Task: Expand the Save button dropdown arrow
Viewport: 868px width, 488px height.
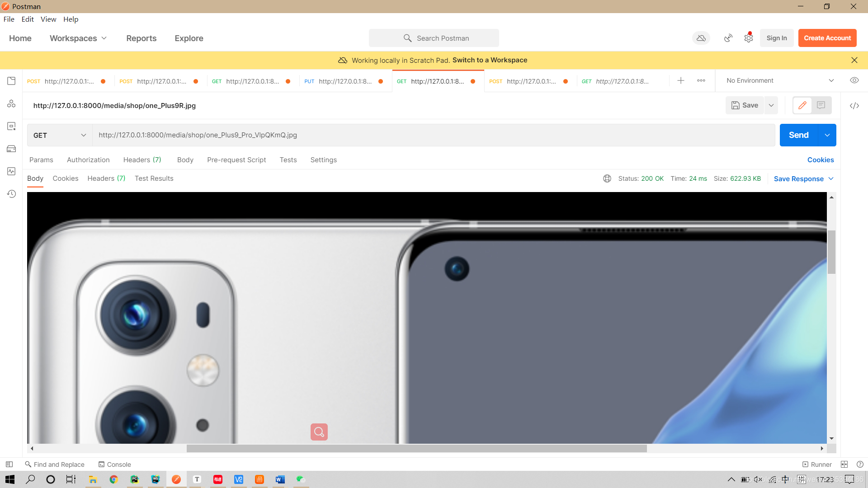Action: pyautogui.click(x=771, y=105)
